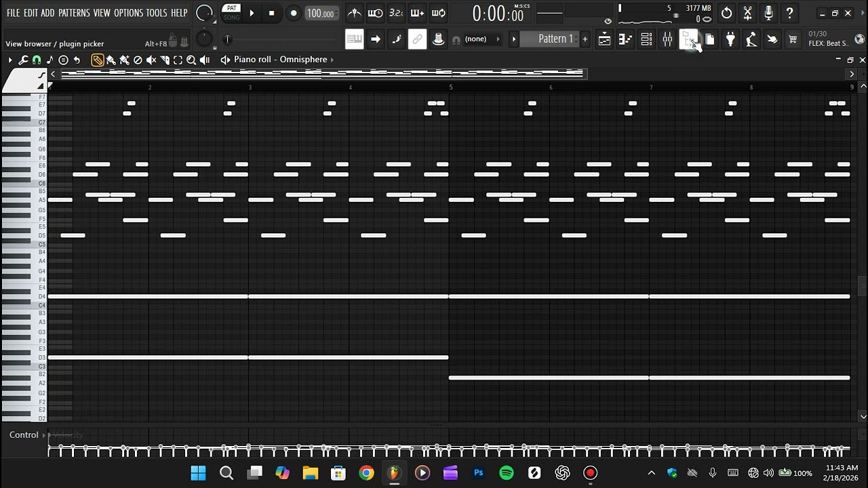Open the Playlist view
This screenshot has height=488, width=868.
(x=604, y=39)
